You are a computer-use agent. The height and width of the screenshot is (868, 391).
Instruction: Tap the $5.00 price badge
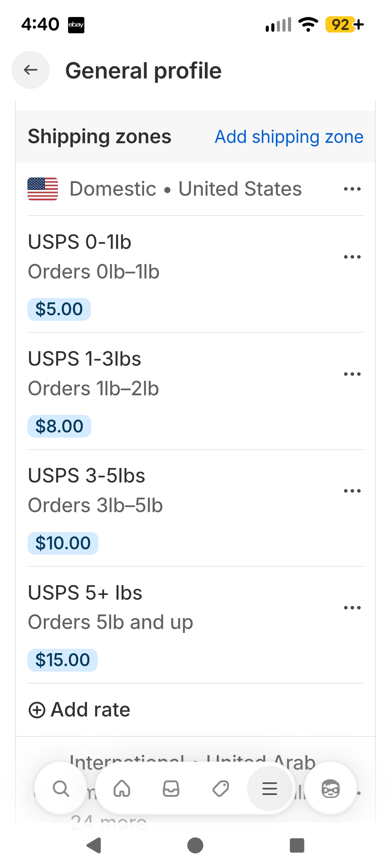(59, 309)
